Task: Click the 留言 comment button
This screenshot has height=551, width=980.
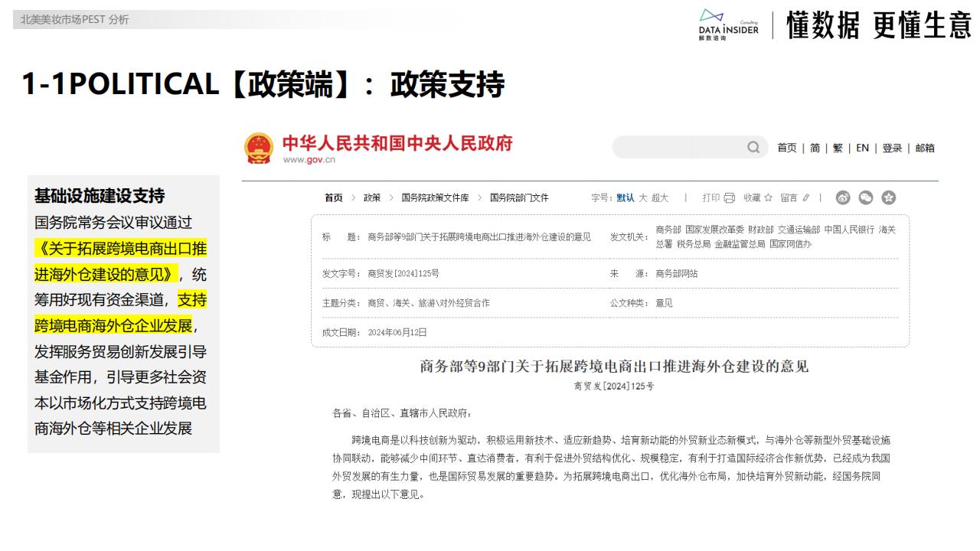Action: tap(789, 198)
